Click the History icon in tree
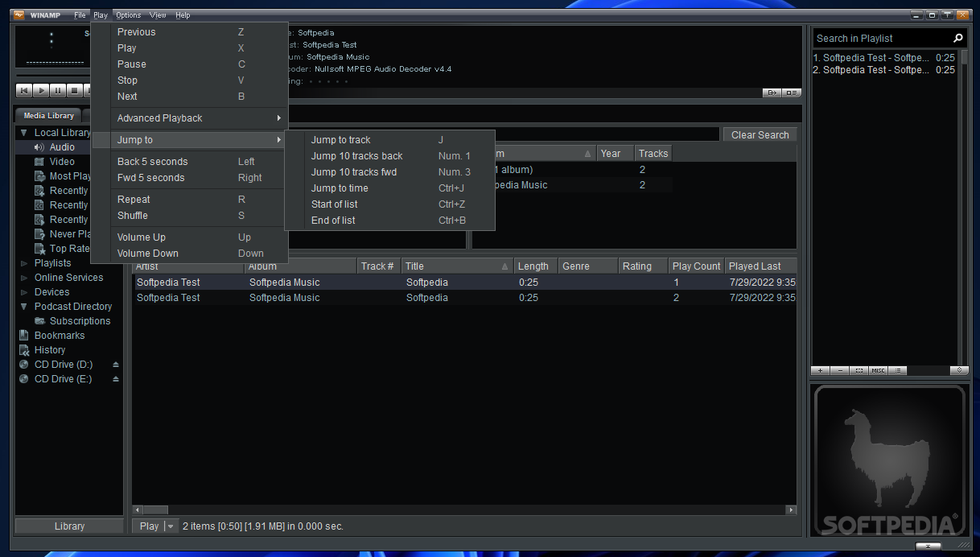Screen dimensions: 980x557 [x=24, y=350]
